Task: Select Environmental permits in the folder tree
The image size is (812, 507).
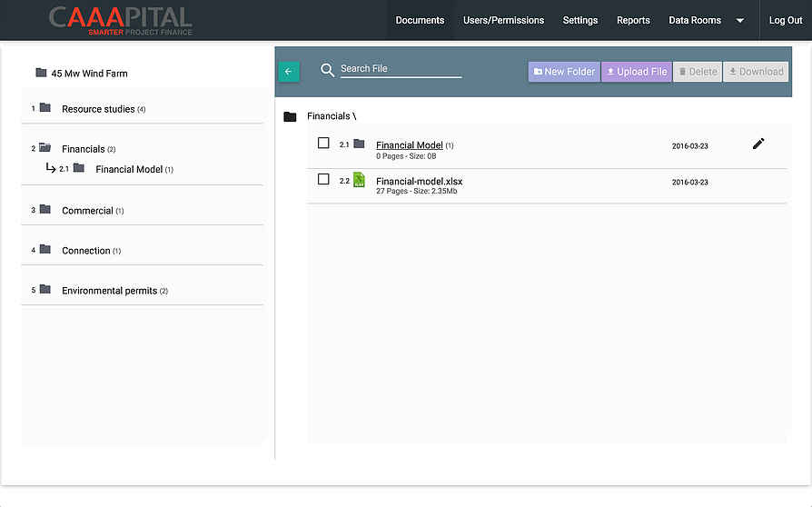Action: tap(109, 291)
